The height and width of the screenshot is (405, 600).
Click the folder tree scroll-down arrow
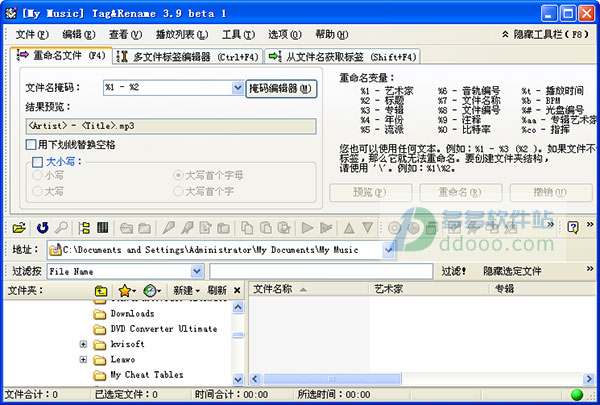(238, 379)
